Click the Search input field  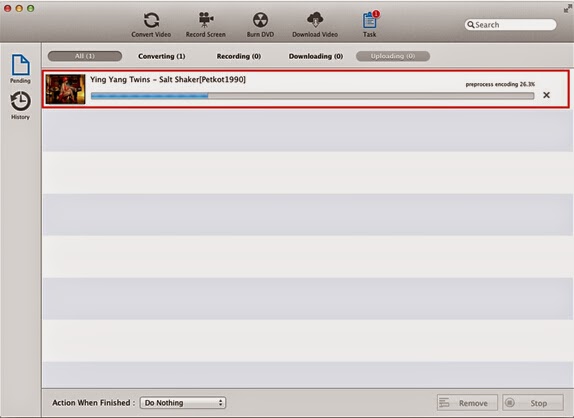coord(510,25)
